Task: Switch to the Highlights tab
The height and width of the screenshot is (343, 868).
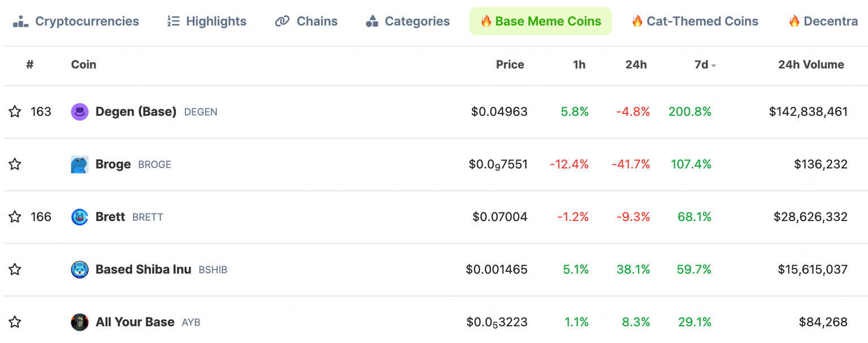Action: [x=207, y=21]
